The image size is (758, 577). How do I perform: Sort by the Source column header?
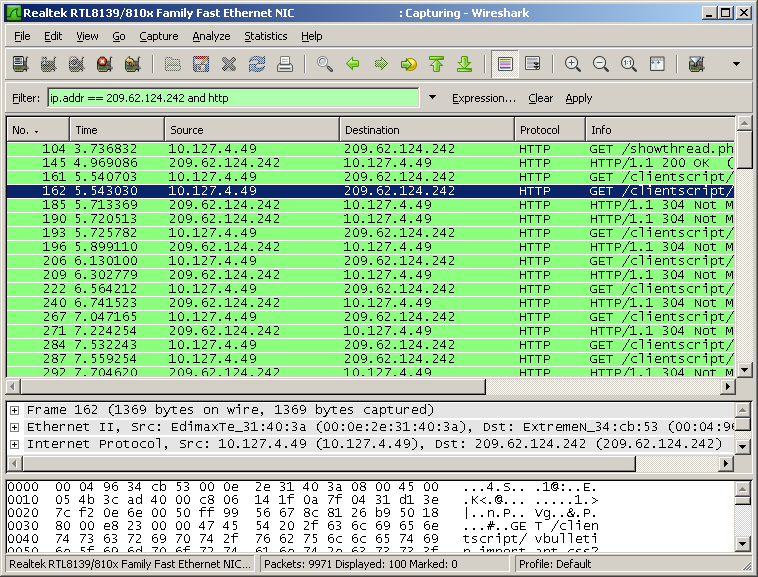tap(252, 130)
